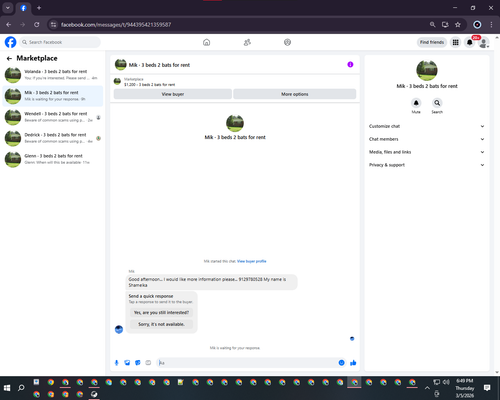The width and height of the screenshot is (500, 400).
Task: Open the install app icon in address bar
Action: click(x=445, y=24)
